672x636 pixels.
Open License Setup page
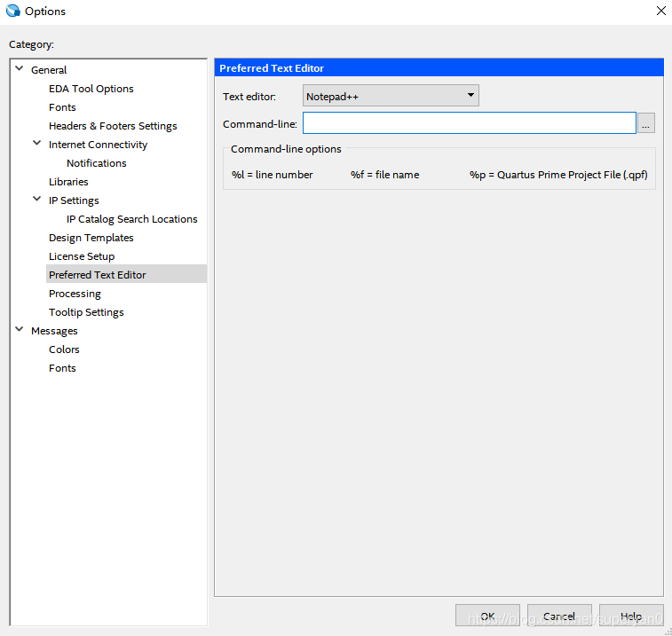pos(82,256)
